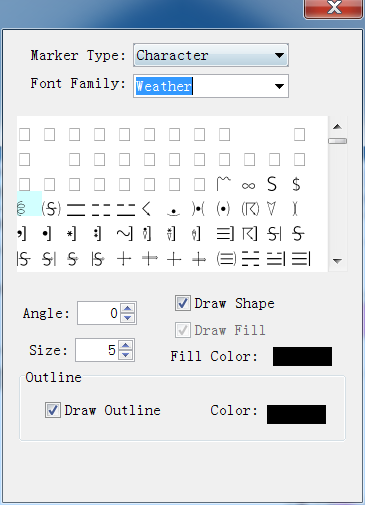Click the glyph list scrollbar thumb
This screenshot has width=365, height=505.
click(338, 141)
